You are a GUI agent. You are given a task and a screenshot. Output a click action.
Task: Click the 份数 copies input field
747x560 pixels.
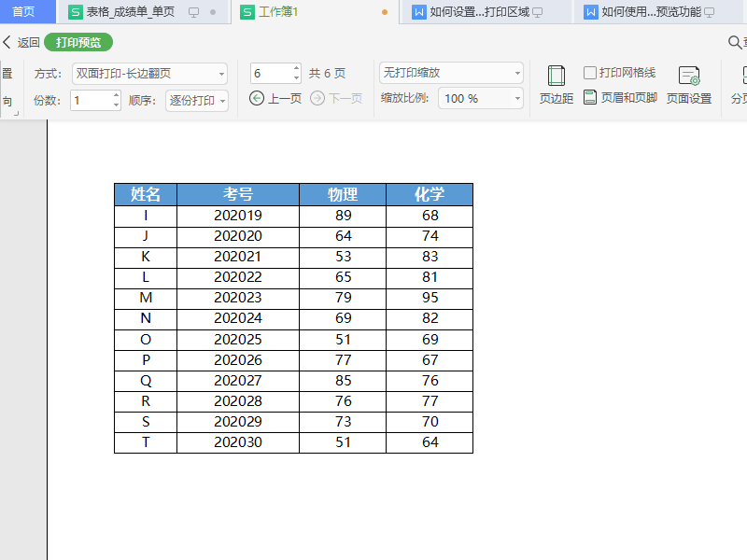91,101
